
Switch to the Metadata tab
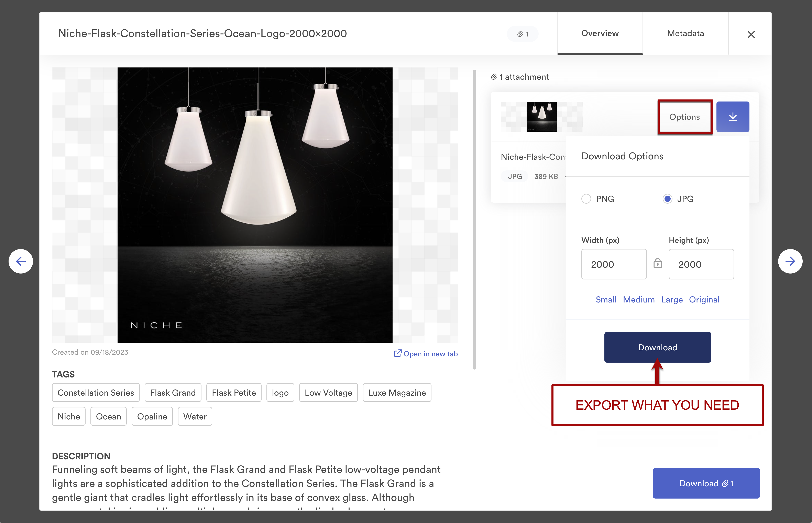pos(685,34)
